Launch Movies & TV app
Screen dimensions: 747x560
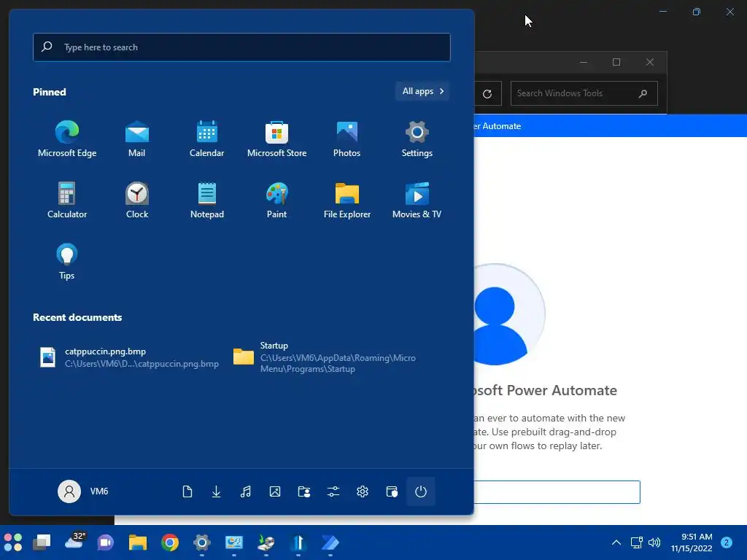coord(417,200)
